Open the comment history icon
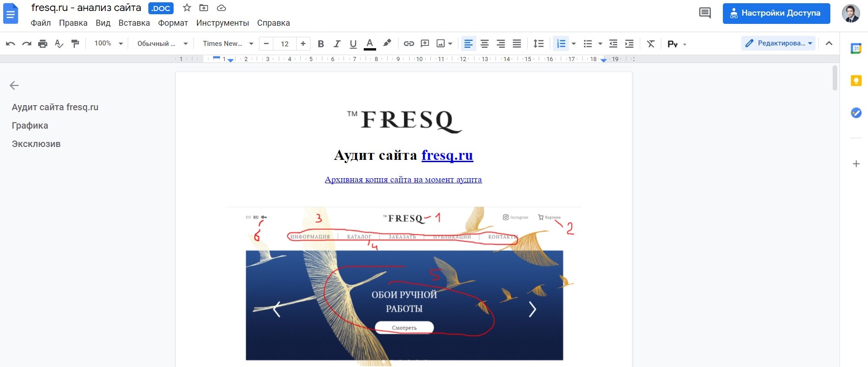 pos(705,13)
